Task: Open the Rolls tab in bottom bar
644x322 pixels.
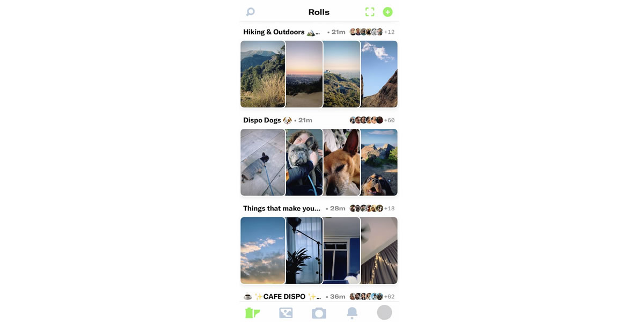Action: tap(252, 313)
